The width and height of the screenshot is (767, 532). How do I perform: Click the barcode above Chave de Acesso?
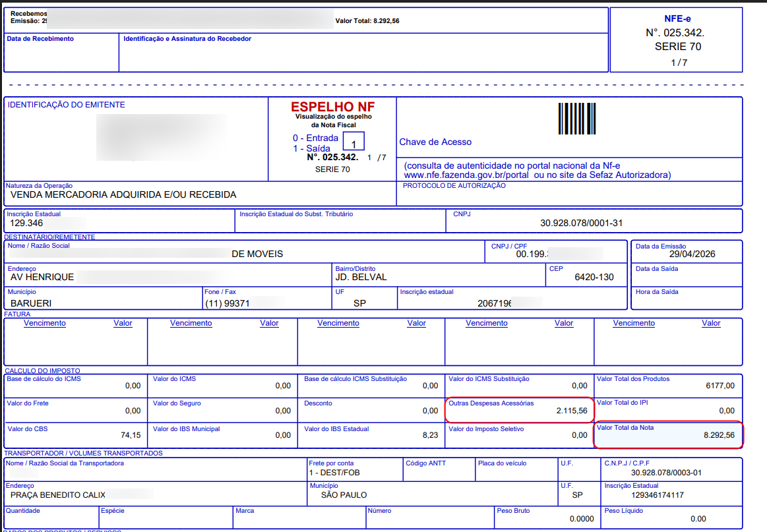point(576,119)
